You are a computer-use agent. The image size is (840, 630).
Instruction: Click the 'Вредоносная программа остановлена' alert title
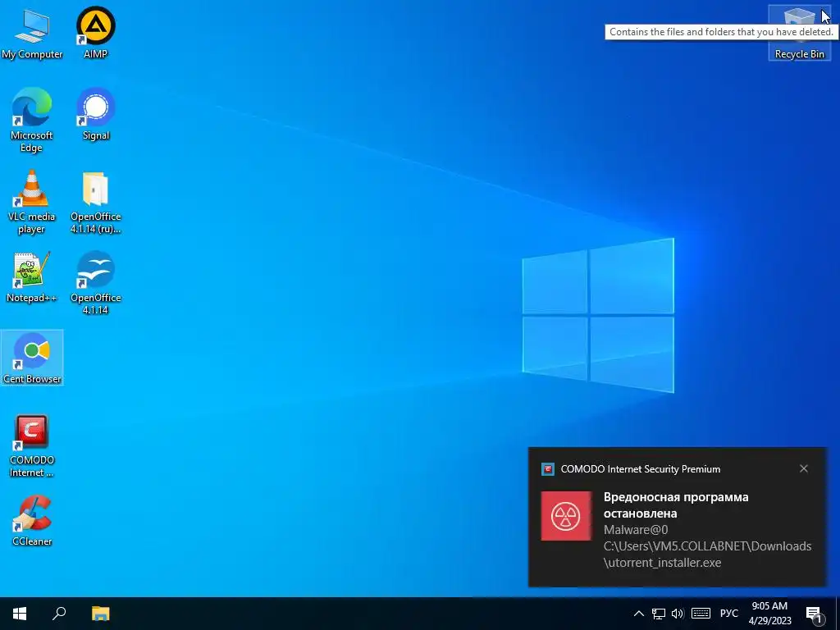(x=676, y=505)
